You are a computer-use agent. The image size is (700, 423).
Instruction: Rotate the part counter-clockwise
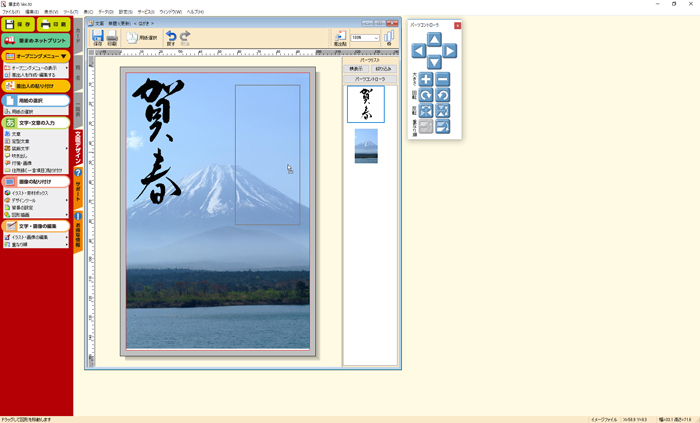[443, 95]
